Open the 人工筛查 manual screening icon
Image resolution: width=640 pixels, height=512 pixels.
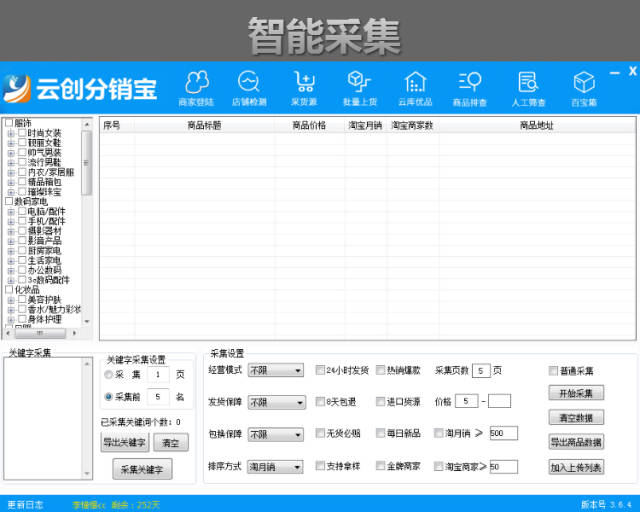[x=529, y=88]
